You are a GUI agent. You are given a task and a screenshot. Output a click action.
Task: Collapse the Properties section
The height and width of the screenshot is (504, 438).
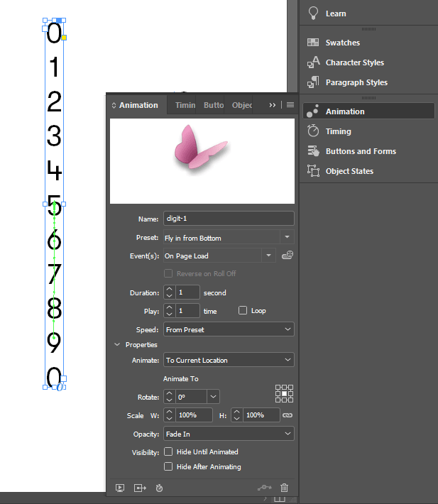pos(117,345)
